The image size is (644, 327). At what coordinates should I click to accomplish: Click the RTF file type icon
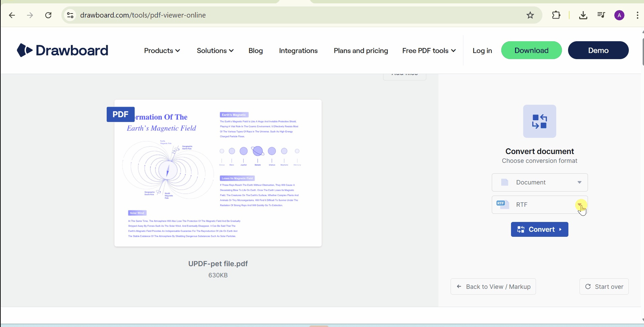(503, 204)
